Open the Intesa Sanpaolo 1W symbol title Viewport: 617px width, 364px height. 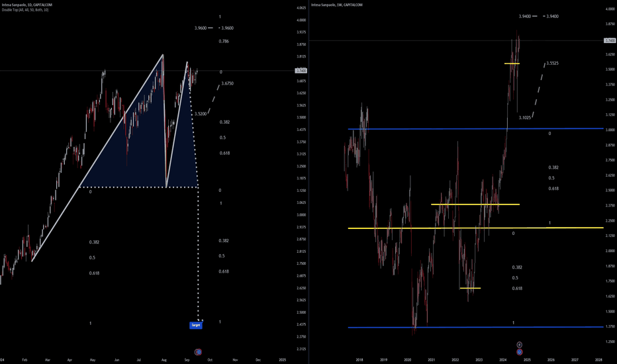pos(337,5)
